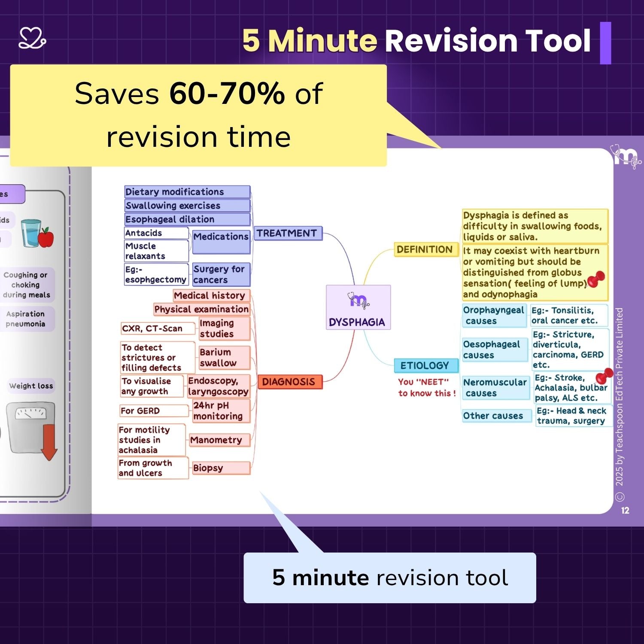The height and width of the screenshot is (644, 644).
Task: Click the Manometry node
Action: click(x=219, y=440)
